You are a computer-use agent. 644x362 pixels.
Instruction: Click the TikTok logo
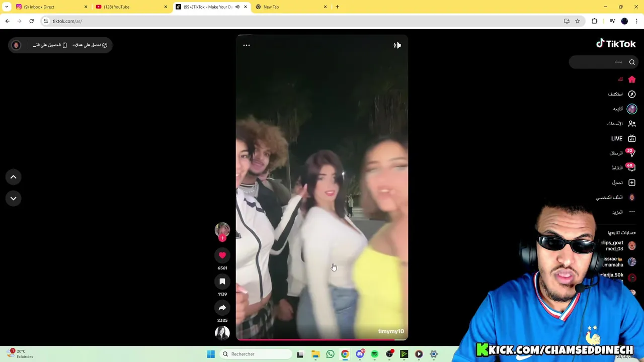616,44
